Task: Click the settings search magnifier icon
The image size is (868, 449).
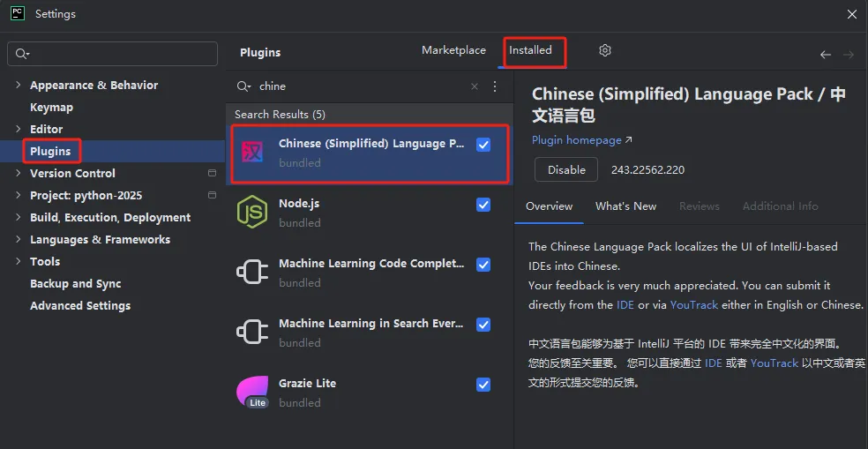Action: click(22, 54)
